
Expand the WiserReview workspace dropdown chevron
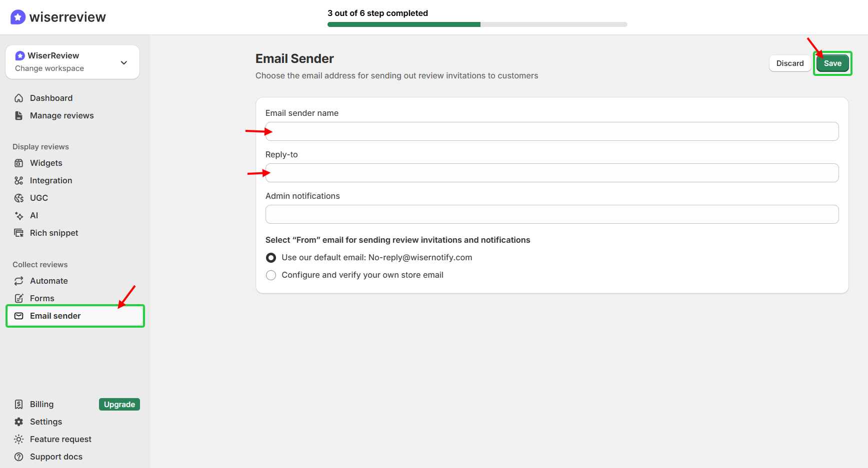[x=124, y=62]
